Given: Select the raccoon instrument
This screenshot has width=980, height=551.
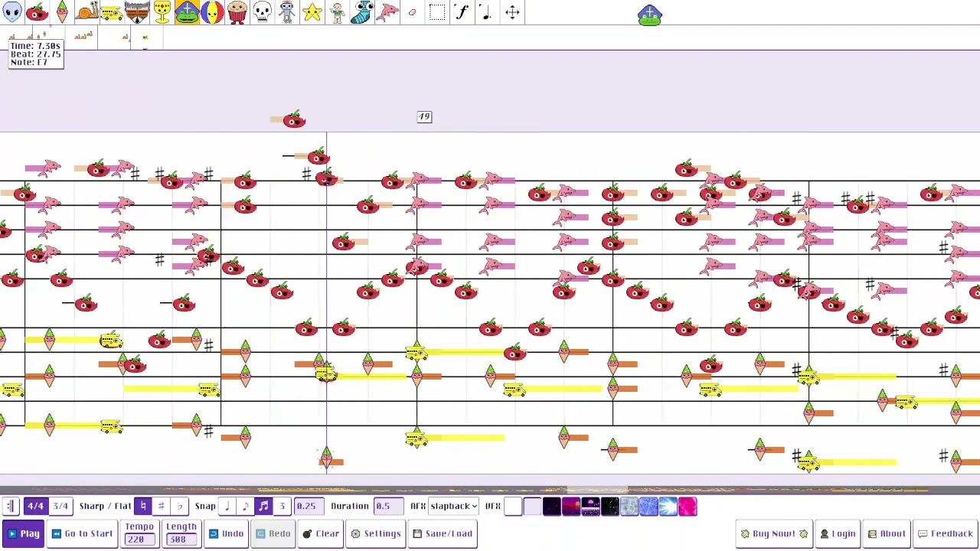Looking at the screenshot, I should (x=137, y=12).
